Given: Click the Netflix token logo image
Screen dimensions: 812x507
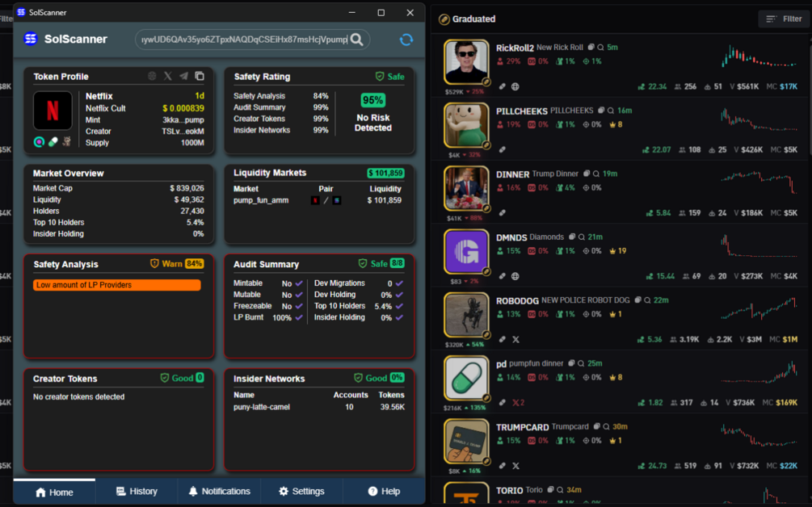Looking at the screenshot, I should pyautogui.click(x=53, y=110).
